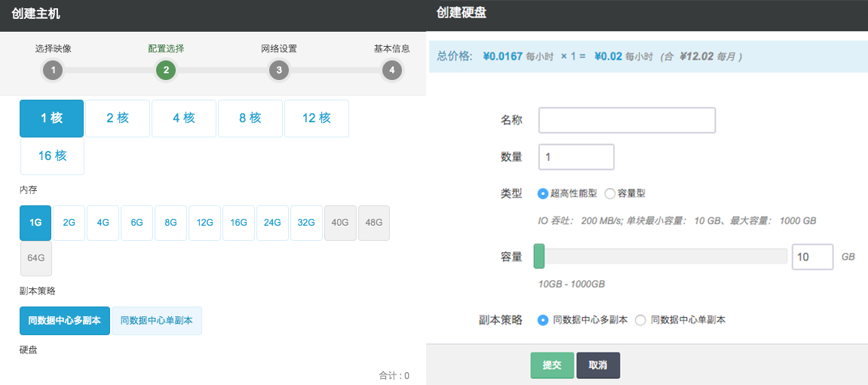This screenshot has height=385, width=868.
Task: Select the 12 核 CPU option
Action: pyautogui.click(x=317, y=118)
